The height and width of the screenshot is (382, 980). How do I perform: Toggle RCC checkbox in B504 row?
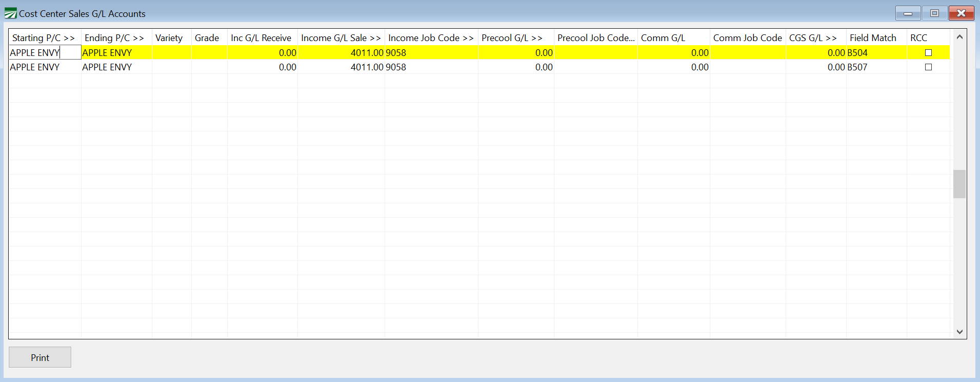[928, 52]
